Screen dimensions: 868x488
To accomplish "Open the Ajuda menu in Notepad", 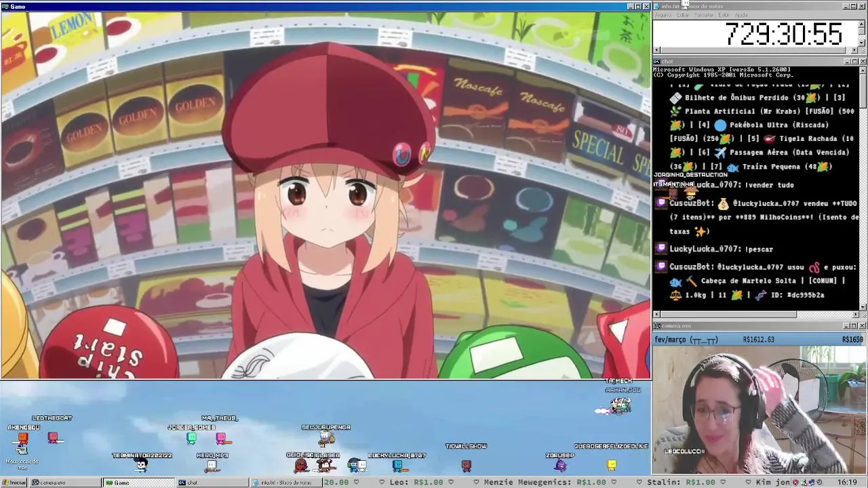I will coord(741,15).
